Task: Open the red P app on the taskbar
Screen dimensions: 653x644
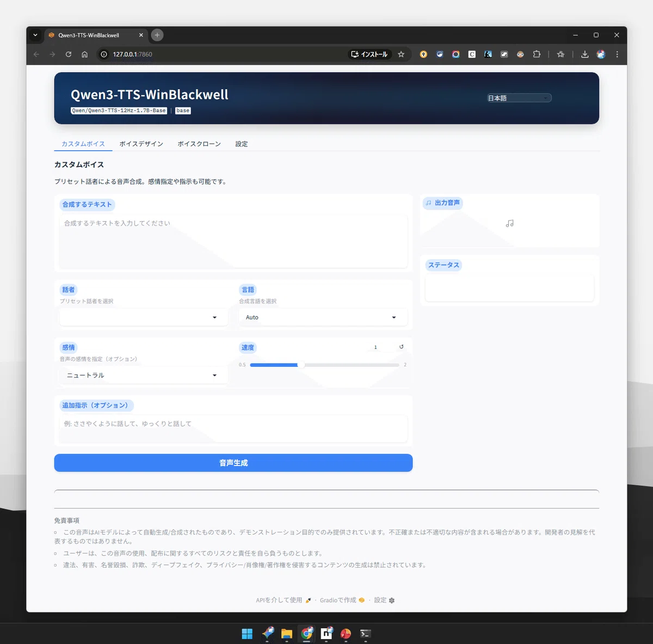Action: (346, 634)
